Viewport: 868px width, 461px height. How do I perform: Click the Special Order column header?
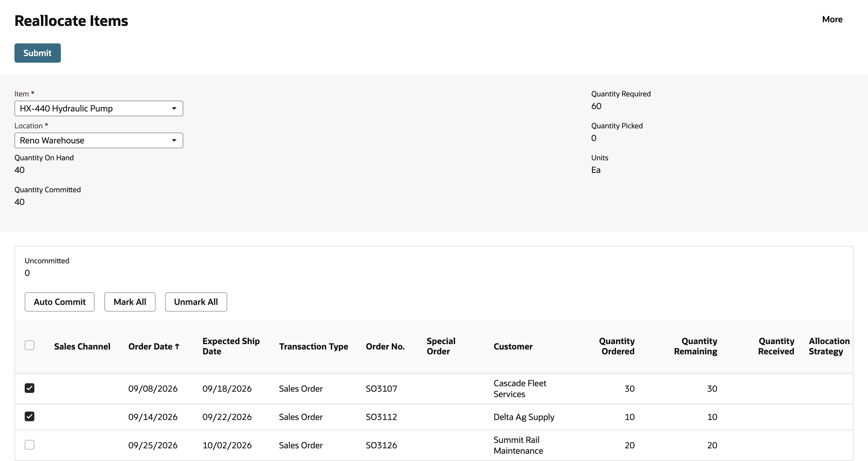click(441, 346)
